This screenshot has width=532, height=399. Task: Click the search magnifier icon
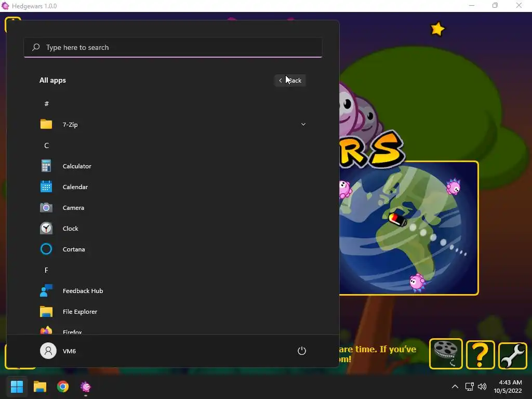[x=36, y=47]
